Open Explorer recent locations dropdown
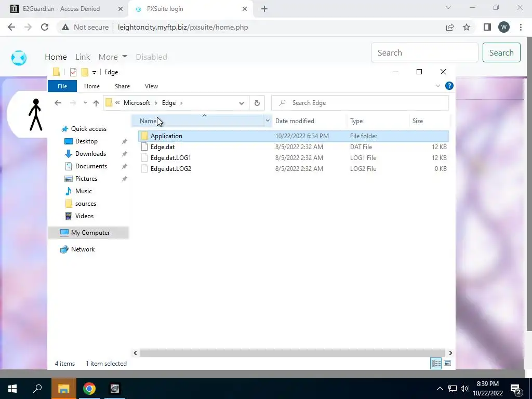 (x=85, y=103)
